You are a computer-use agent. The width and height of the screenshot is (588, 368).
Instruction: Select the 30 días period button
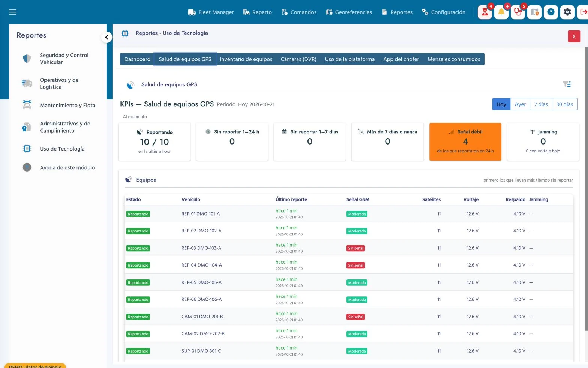(x=564, y=104)
